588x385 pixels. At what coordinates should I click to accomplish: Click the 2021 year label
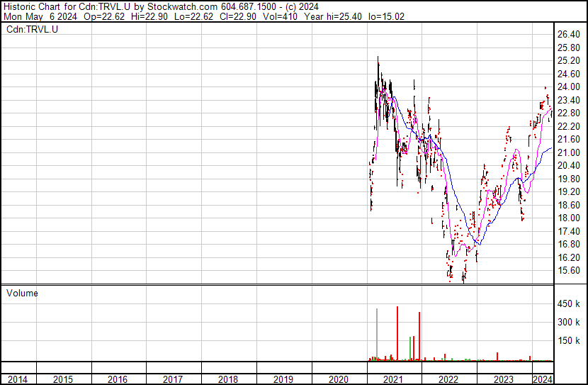tap(393, 379)
